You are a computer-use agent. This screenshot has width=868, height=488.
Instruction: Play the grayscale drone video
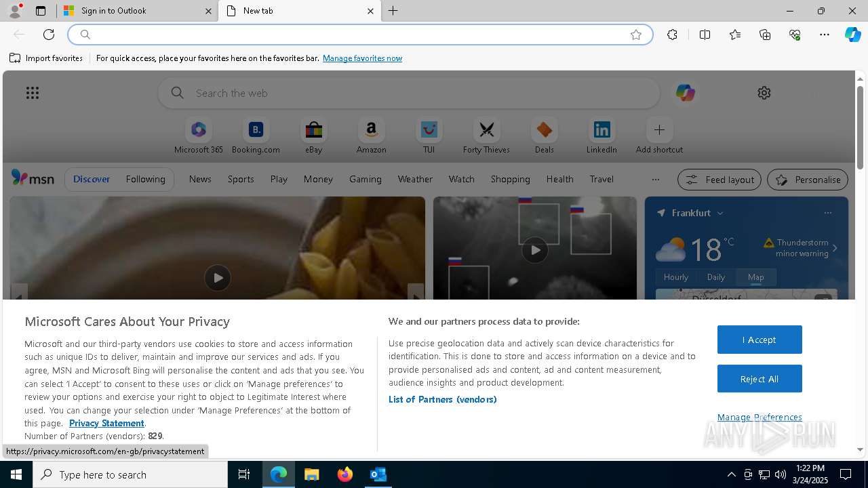pyautogui.click(x=535, y=250)
